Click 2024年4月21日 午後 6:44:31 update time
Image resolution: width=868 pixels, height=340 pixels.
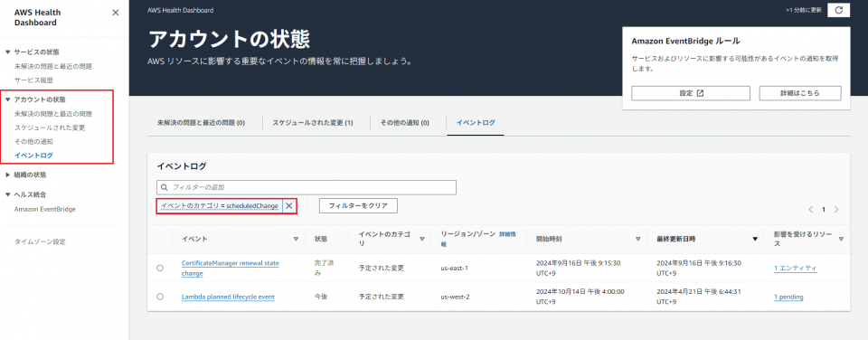pyautogui.click(x=699, y=297)
